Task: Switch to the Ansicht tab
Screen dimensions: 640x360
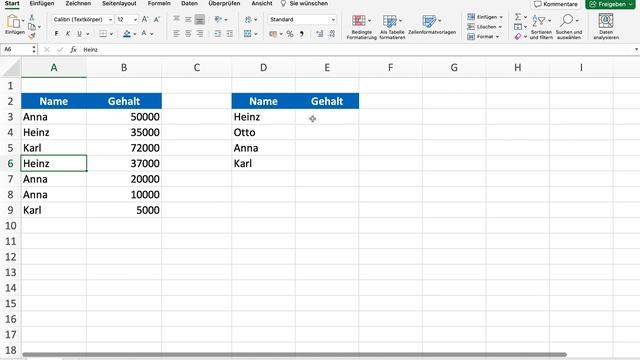Action: point(262,3)
